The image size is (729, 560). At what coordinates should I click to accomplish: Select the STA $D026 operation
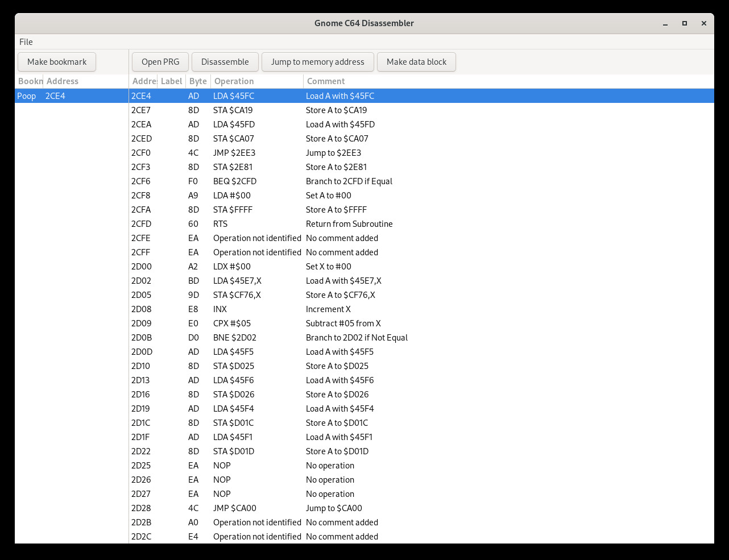point(234,395)
